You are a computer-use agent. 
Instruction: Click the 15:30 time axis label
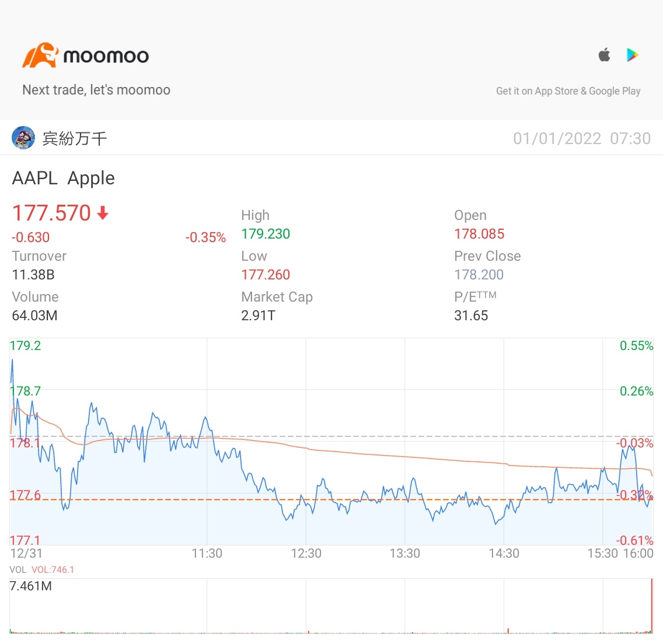pos(602,553)
